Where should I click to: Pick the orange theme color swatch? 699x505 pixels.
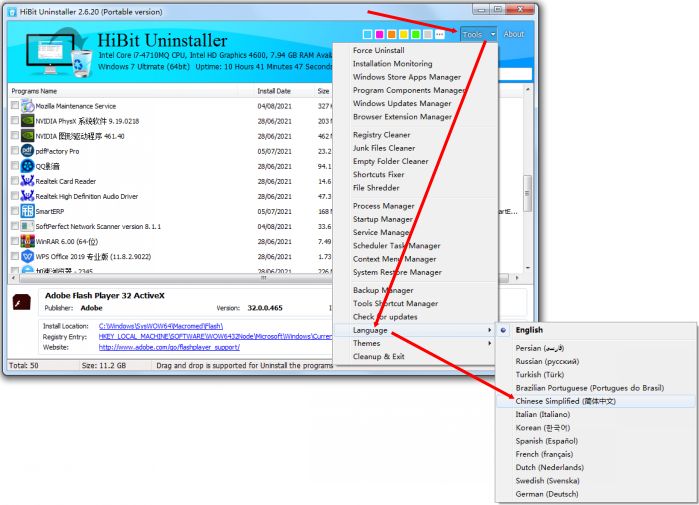(391, 34)
